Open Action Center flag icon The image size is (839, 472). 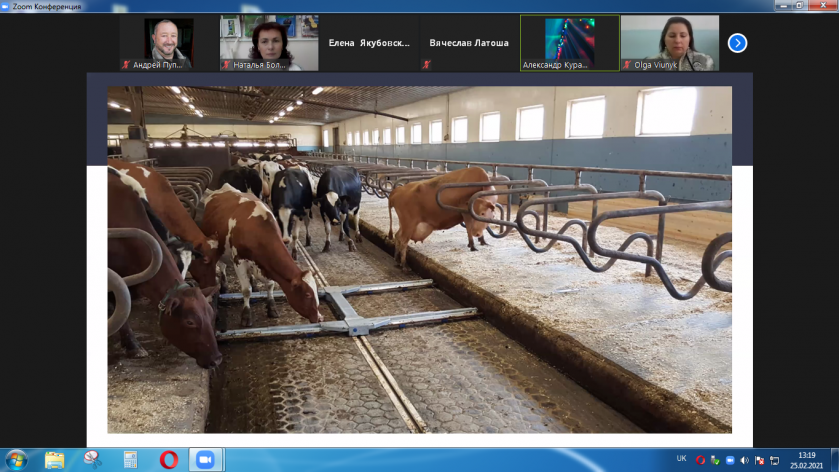coord(759,460)
